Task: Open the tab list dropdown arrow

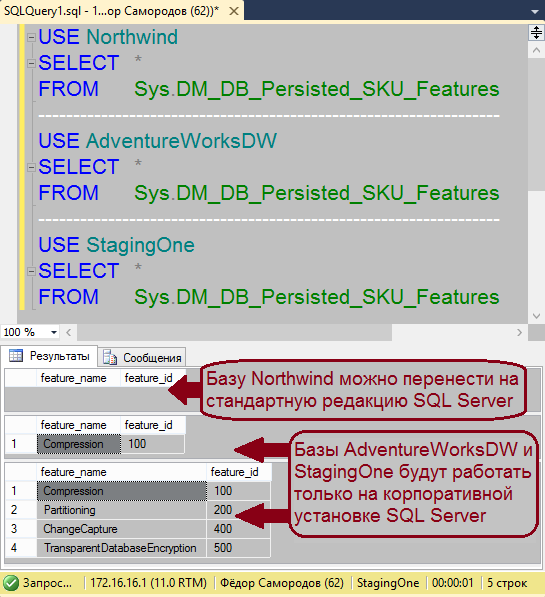Action: coord(535,12)
